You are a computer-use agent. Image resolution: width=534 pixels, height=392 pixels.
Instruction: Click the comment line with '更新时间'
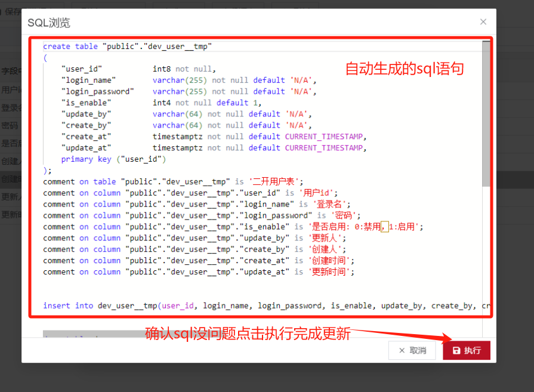click(199, 271)
